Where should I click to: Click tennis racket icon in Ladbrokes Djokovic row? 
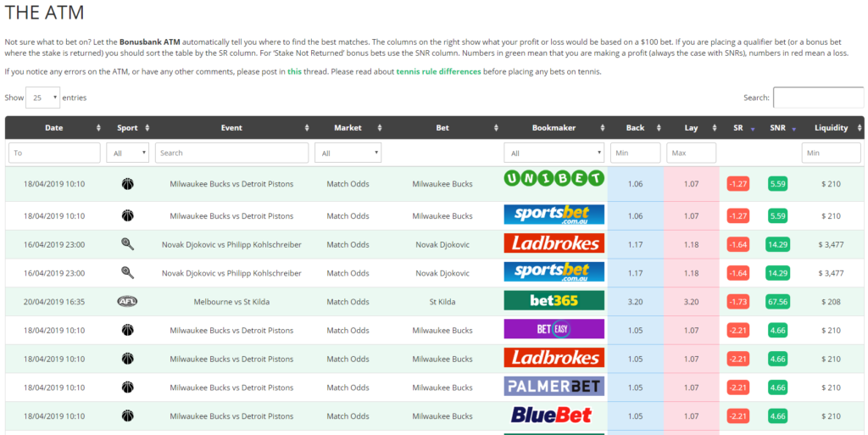click(127, 244)
